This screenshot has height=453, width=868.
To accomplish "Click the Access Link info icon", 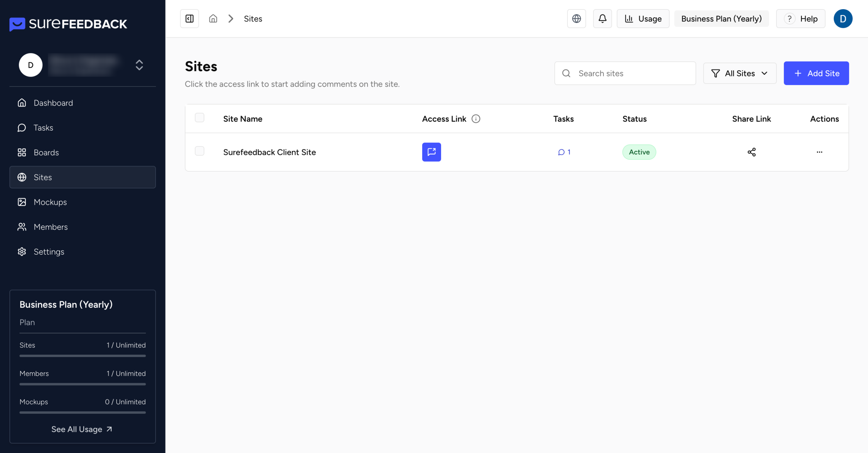I will point(476,119).
